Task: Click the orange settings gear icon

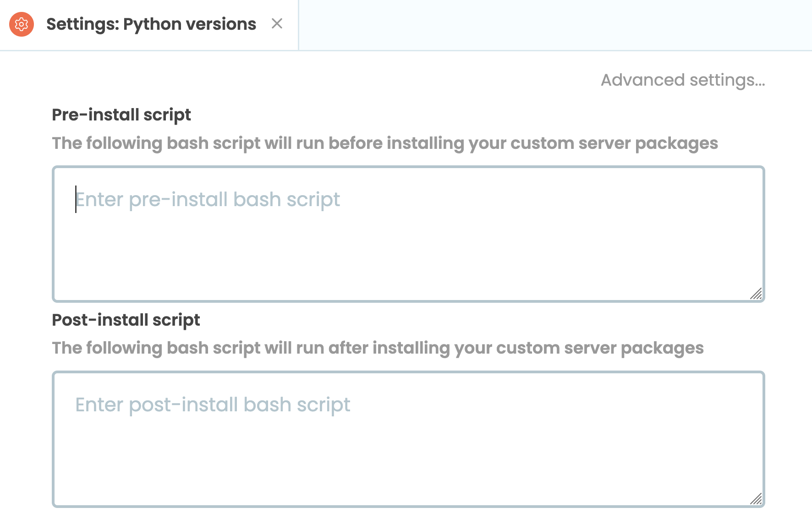Action: click(x=22, y=24)
